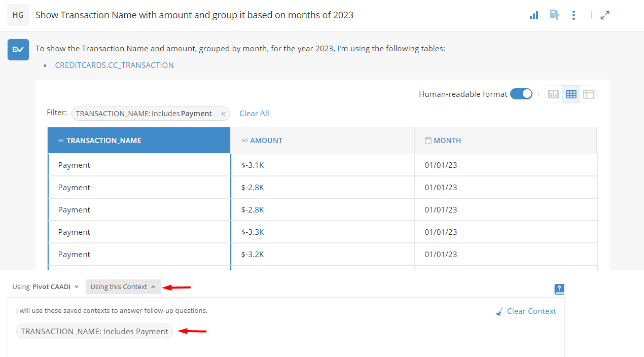This screenshot has height=357, width=644.
Task: Click the $-3.2K amount cell
Action: point(323,255)
